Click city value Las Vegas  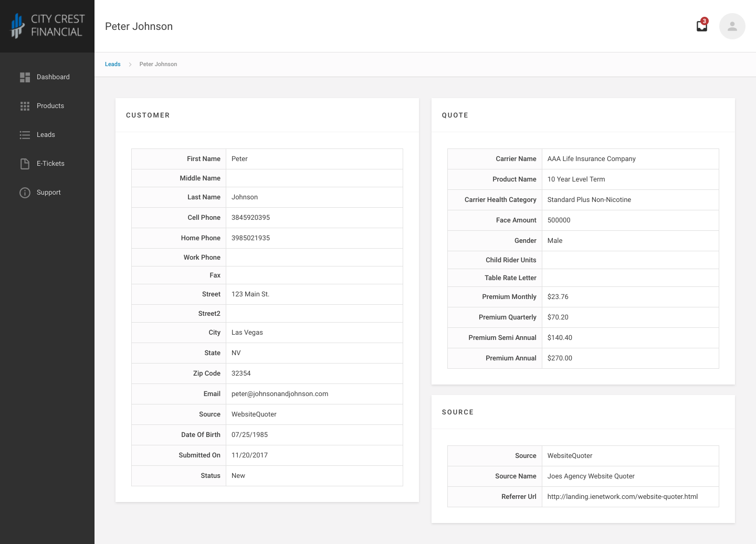247,333
